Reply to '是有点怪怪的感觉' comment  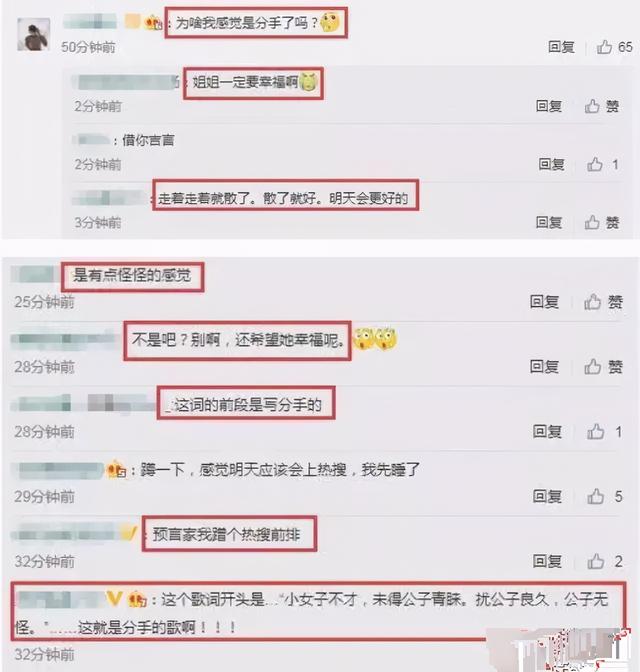[x=544, y=302]
